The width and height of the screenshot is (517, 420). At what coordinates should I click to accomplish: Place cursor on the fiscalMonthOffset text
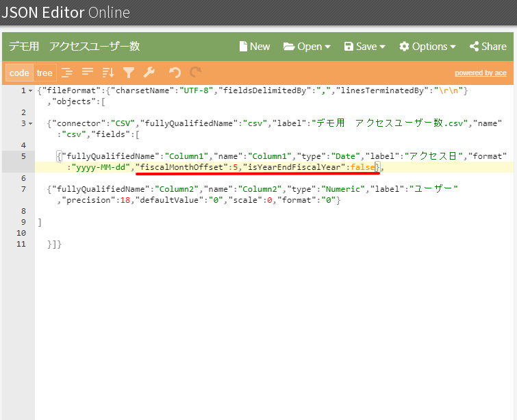(x=181, y=167)
